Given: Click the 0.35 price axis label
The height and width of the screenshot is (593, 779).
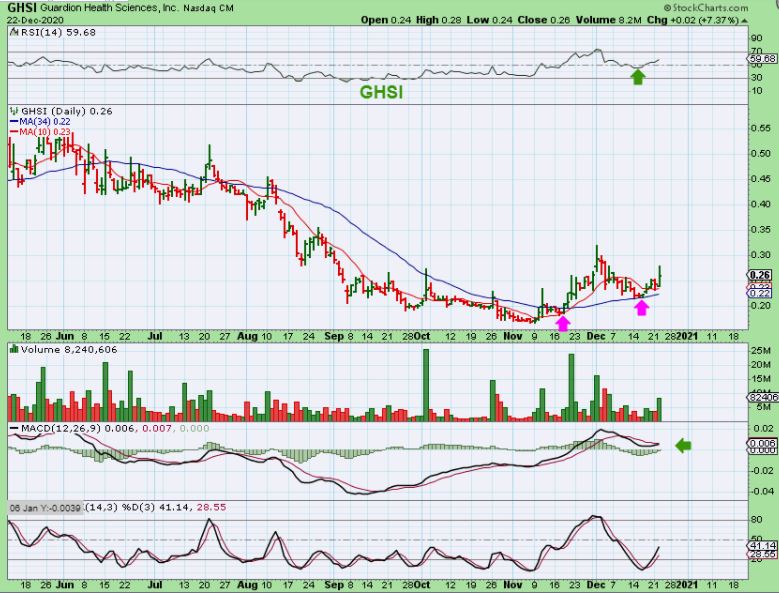Looking at the screenshot, I should [x=761, y=229].
